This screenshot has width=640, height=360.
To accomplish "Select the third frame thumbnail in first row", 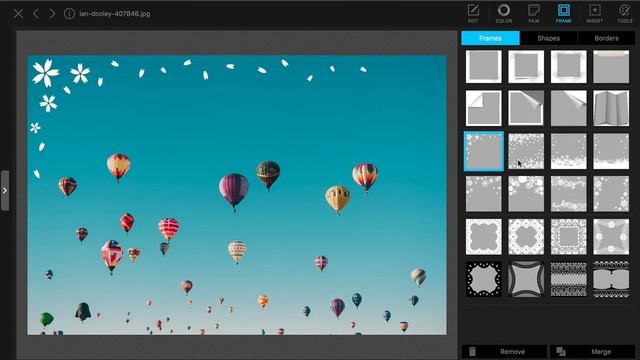I will tap(569, 67).
